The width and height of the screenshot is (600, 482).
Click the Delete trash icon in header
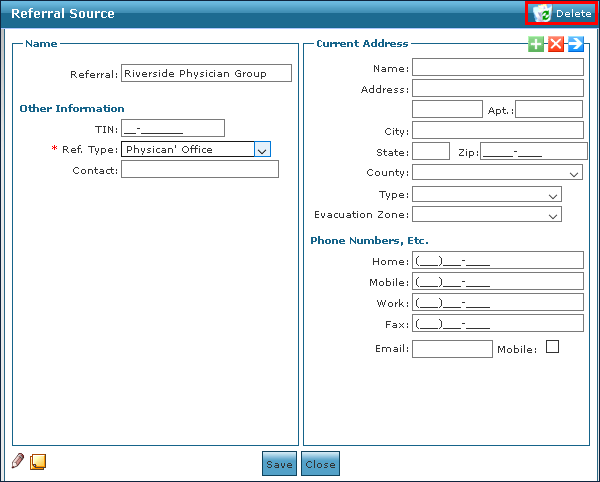[541, 14]
